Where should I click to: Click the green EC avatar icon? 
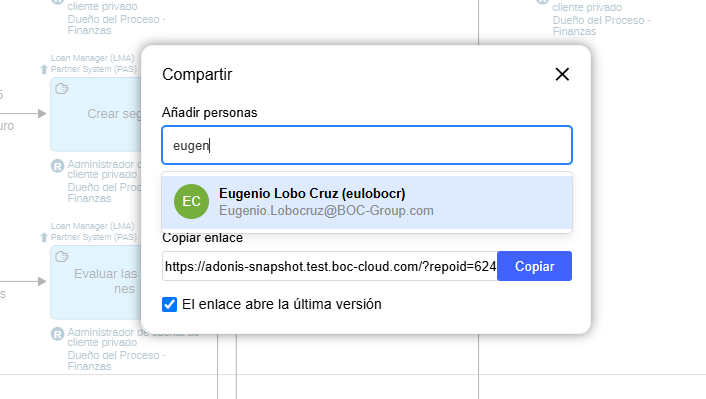point(191,201)
